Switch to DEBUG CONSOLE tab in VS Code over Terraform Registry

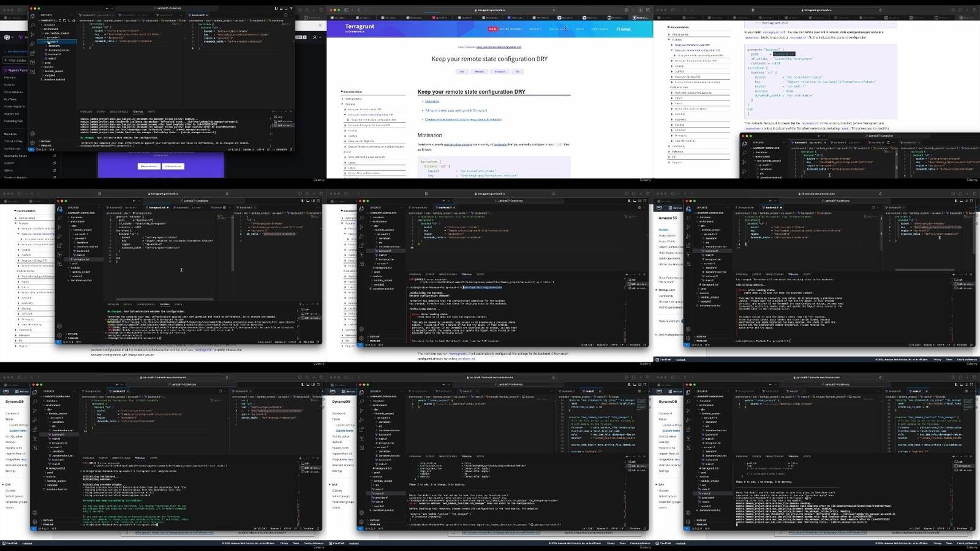pos(119,112)
